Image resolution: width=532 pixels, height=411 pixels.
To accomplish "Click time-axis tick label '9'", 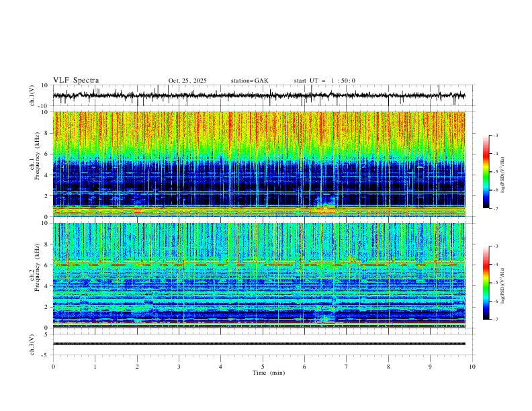I will [430, 367].
